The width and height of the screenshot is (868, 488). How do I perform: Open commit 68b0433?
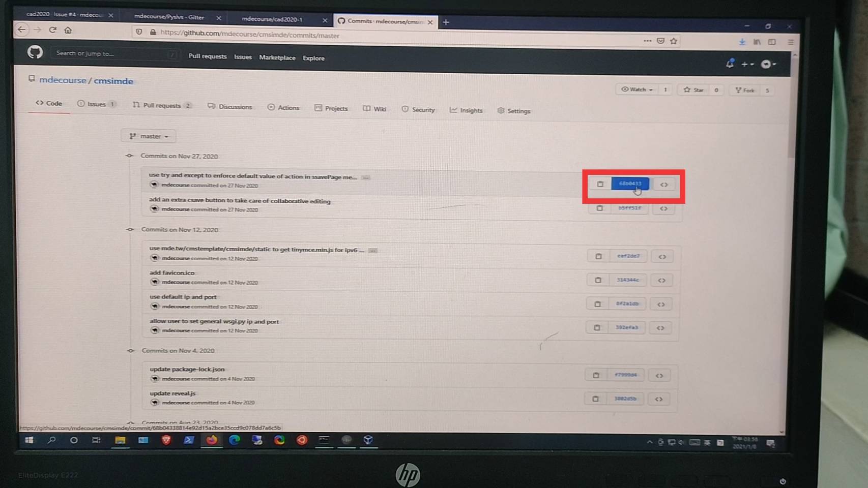[630, 184]
